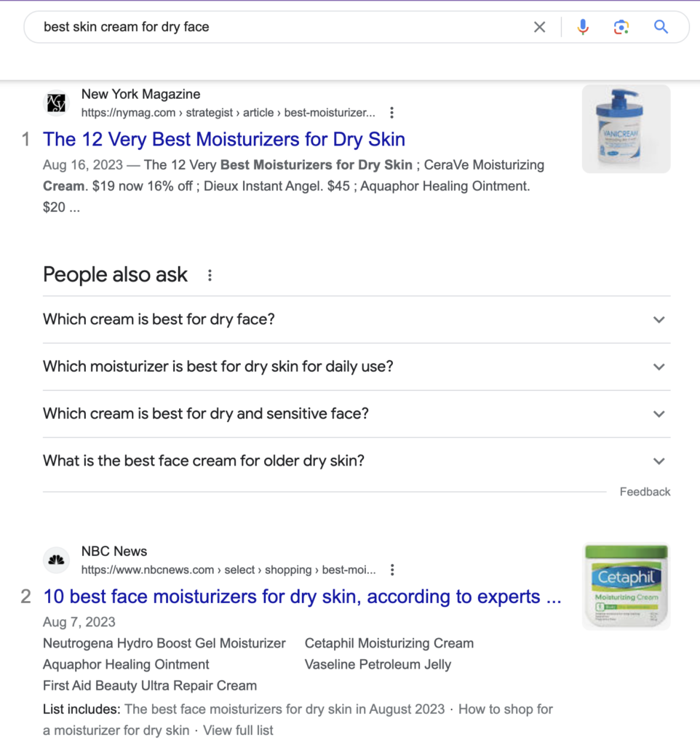Expand "Which cream is best for dry face?"

[x=659, y=319]
